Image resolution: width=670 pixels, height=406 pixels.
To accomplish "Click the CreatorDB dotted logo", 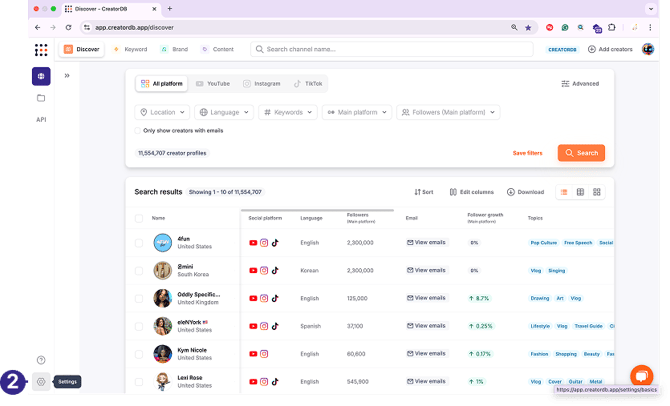I will tap(41, 50).
